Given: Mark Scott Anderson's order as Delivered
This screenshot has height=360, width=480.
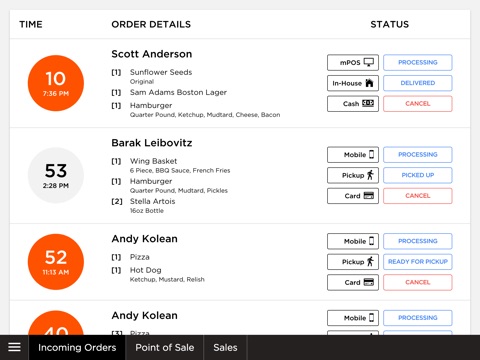Looking at the screenshot, I should (418, 83).
